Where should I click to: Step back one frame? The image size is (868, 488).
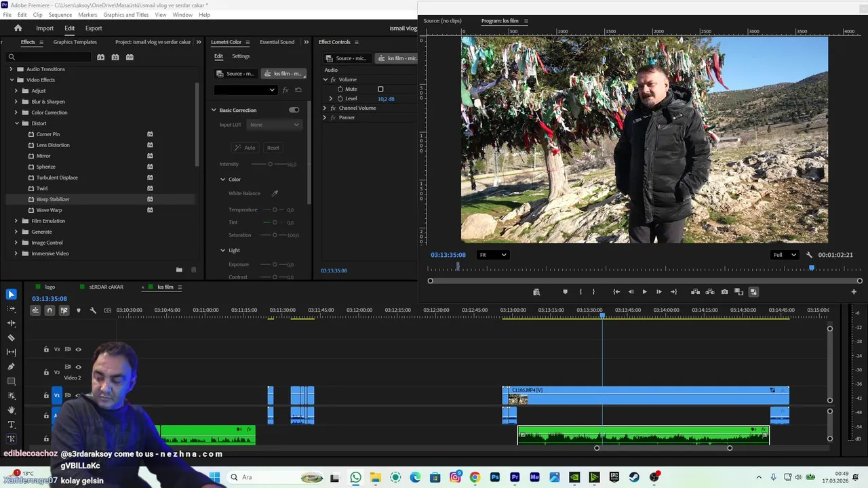coord(631,292)
